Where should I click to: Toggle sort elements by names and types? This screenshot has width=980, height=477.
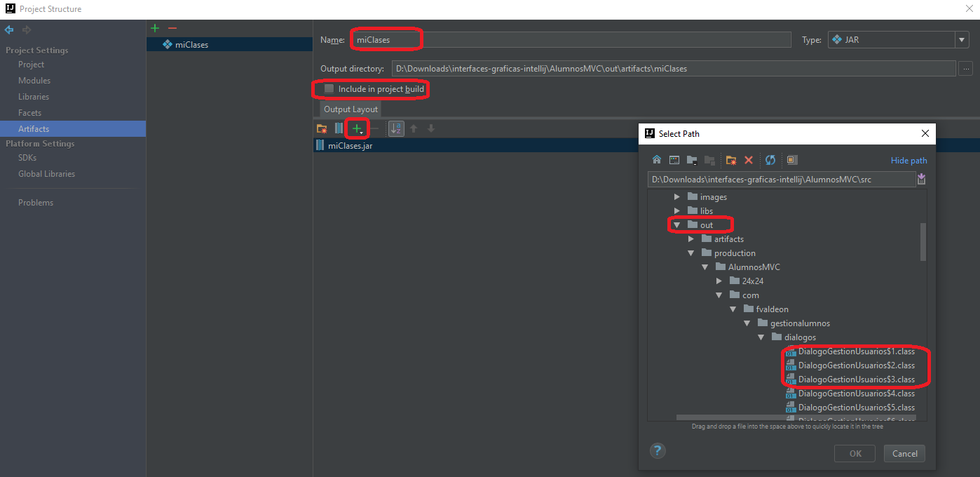pos(396,128)
